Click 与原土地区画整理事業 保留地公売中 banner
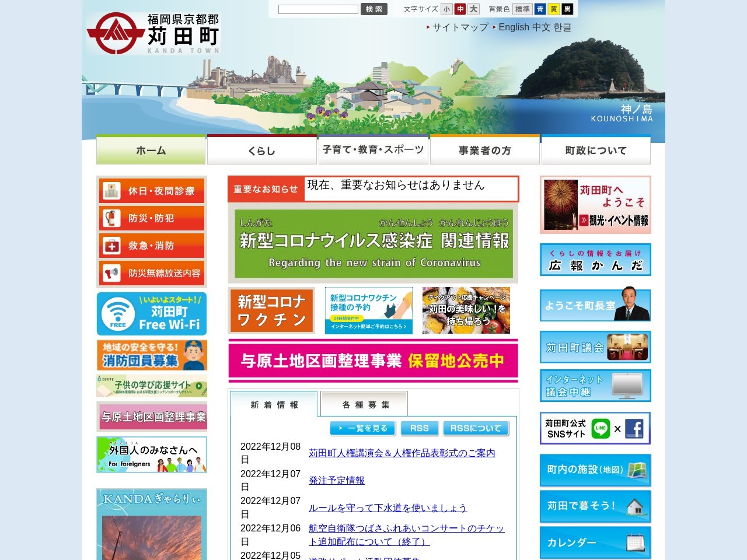The height and width of the screenshot is (560, 747). click(373, 360)
